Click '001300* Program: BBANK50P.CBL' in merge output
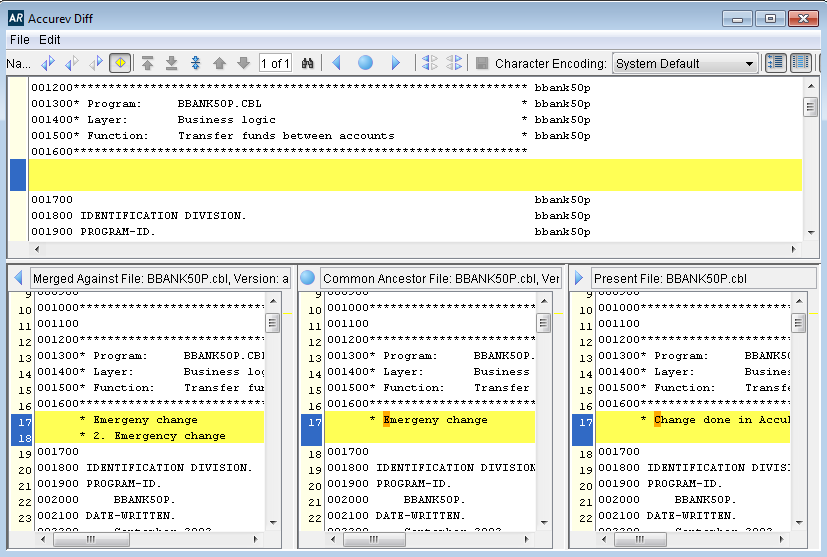This screenshot has width=827, height=557. pyautogui.click(x=146, y=103)
